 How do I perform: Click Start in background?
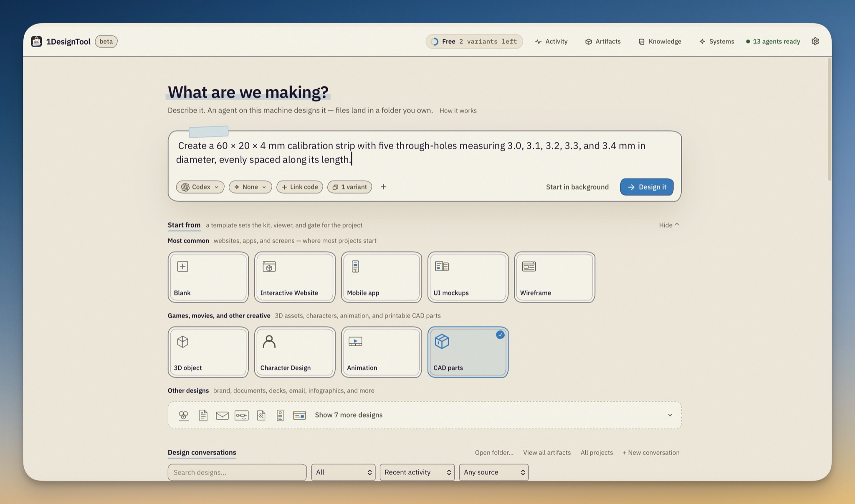[577, 187]
